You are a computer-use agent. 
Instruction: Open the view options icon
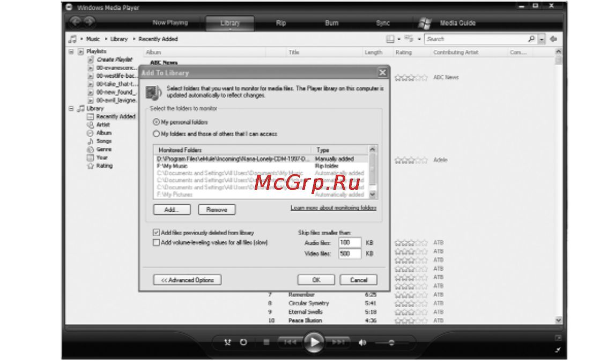click(x=409, y=39)
